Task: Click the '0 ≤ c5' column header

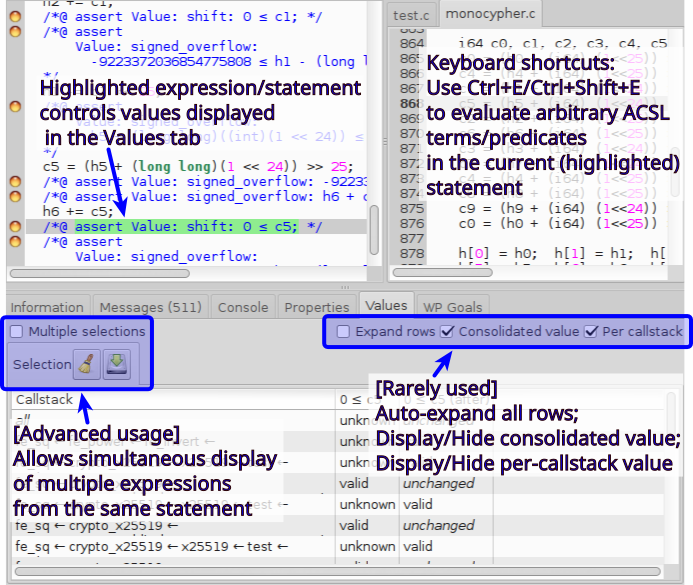Action: coord(367,400)
